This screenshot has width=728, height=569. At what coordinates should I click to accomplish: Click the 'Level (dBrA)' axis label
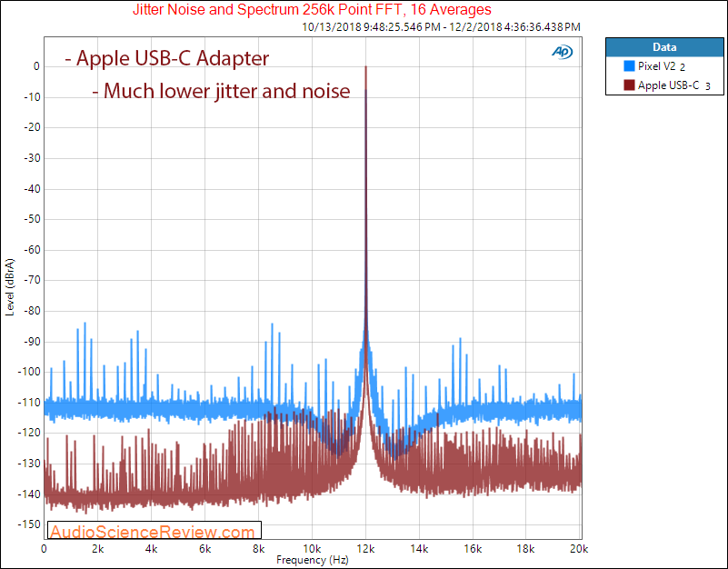tap(10, 287)
